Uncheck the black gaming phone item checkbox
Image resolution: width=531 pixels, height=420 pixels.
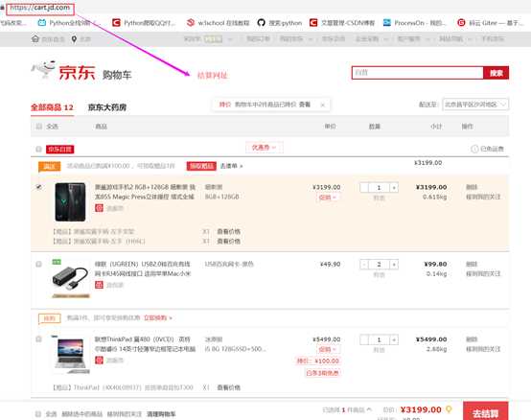click(x=38, y=187)
